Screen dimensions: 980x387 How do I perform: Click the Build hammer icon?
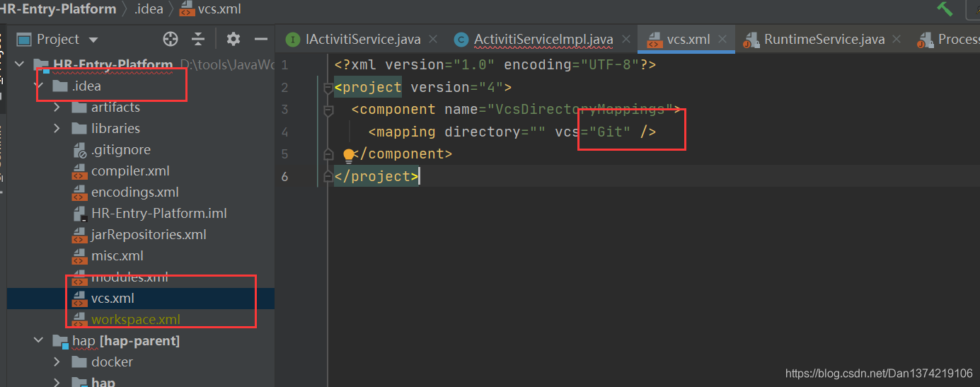(x=945, y=8)
